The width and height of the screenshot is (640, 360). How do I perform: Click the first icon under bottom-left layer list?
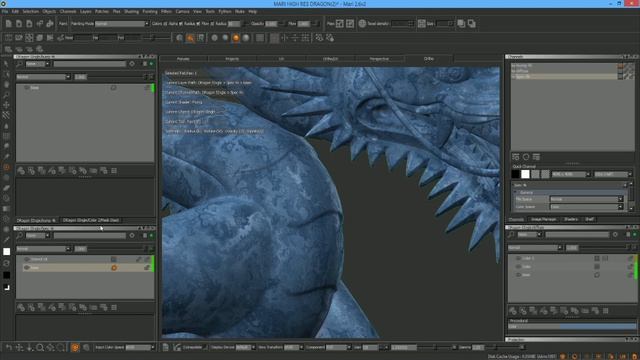[21, 307]
